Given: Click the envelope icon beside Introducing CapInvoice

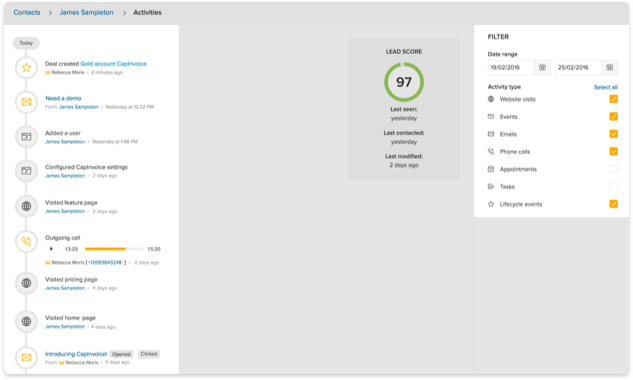Looking at the screenshot, I should point(26,357).
